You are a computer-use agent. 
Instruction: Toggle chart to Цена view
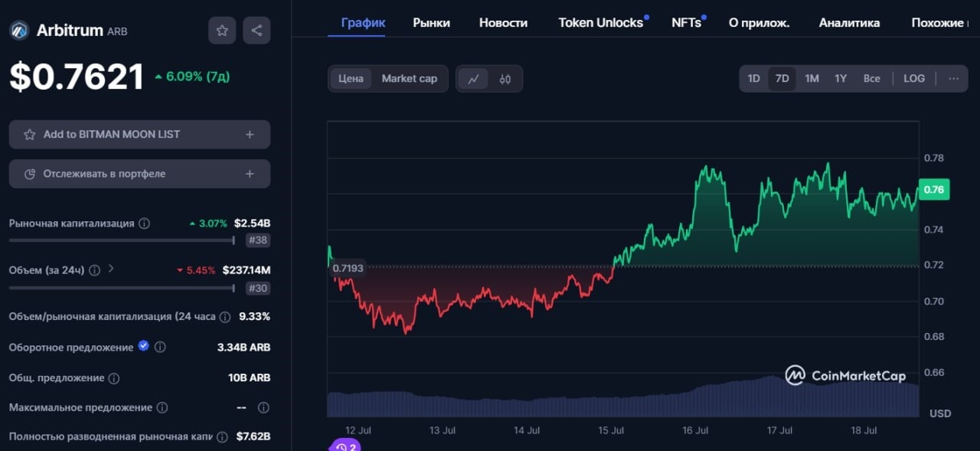(351, 78)
